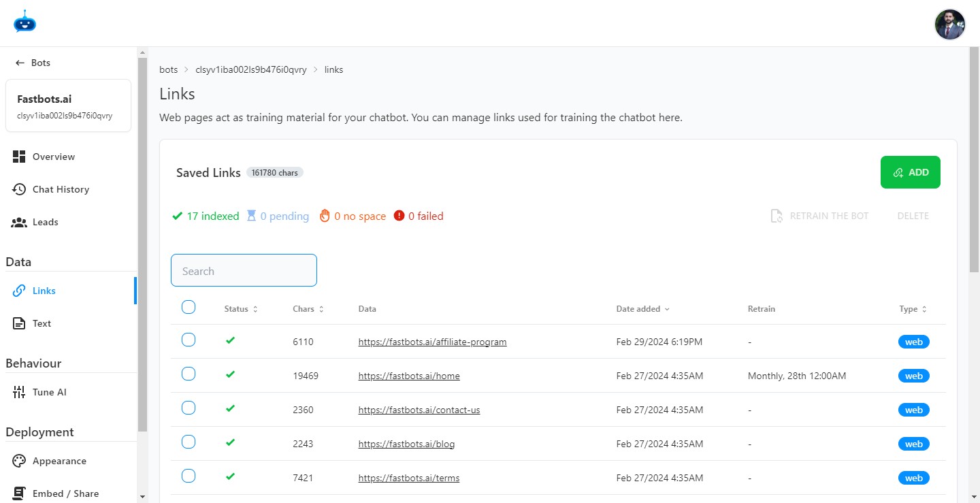Click the Appearance palette icon
Image resolution: width=980 pixels, height=503 pixels.
coord(19,461)
